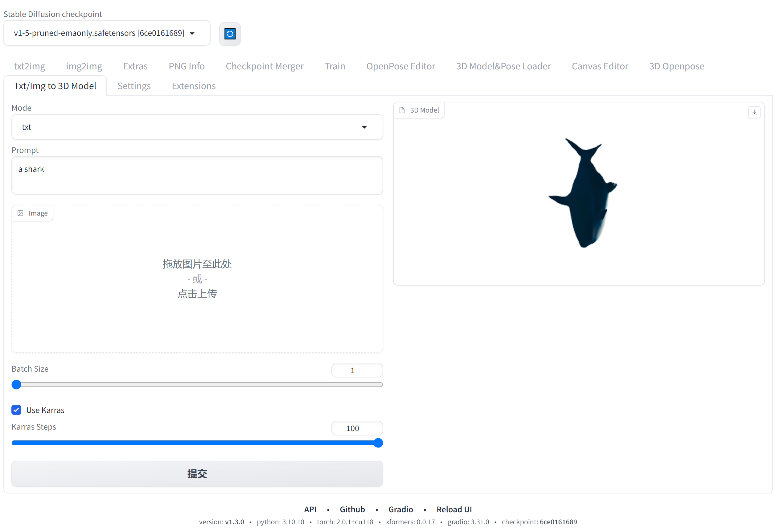Image resolution: width=776 pixels, height=532 pixels.
Task: Download the generated 3D model
Action: [754, 112]
